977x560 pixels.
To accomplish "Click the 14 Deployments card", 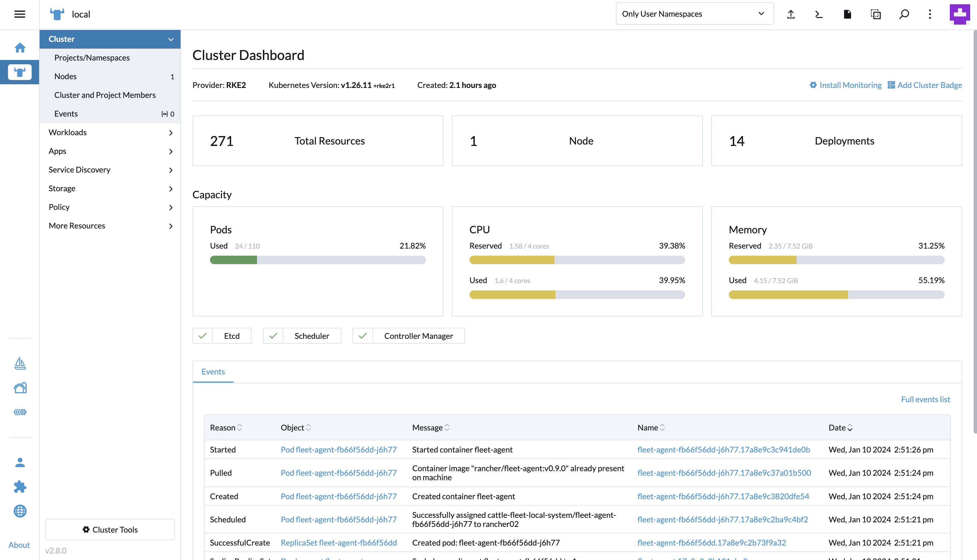I will click(837, 141).
